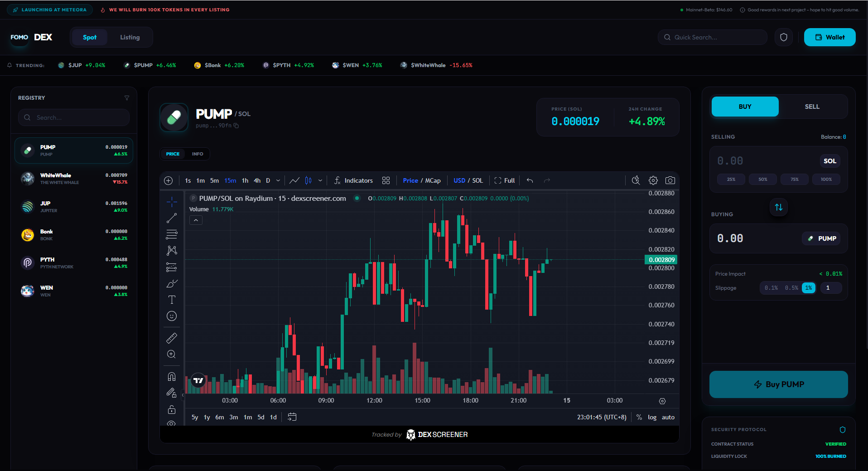Collapse the volume indicator legend
Image resolution: width=868 pixels, height=471 pixels.
coord(196,220)
